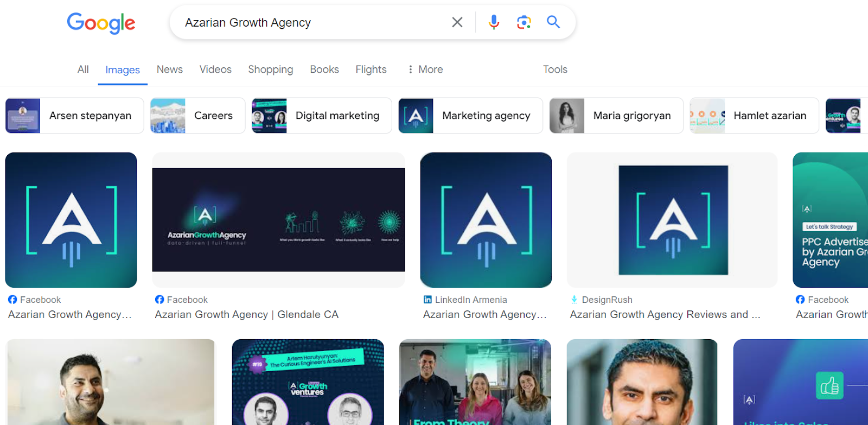Open From Theory team photo
This screenshot has height=425, width=868.
pyautogui.click(x=475, y=382)
